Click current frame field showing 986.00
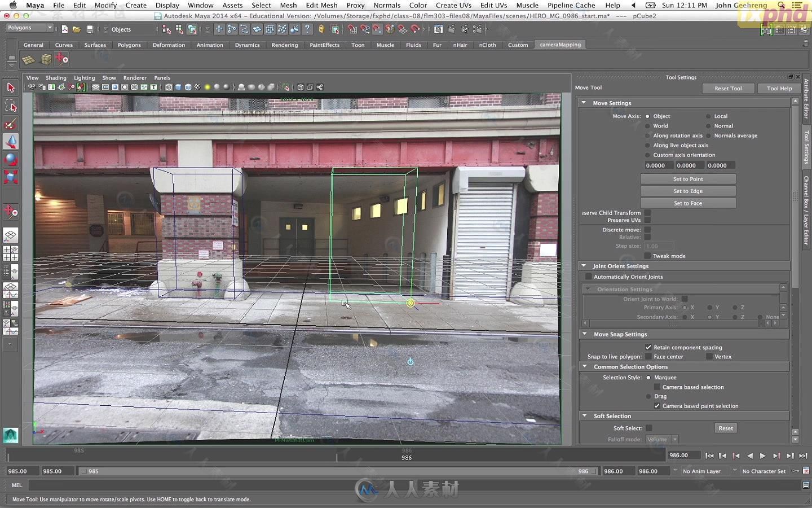This screenshot has height=508, width=812. click(x=683, y=455)
